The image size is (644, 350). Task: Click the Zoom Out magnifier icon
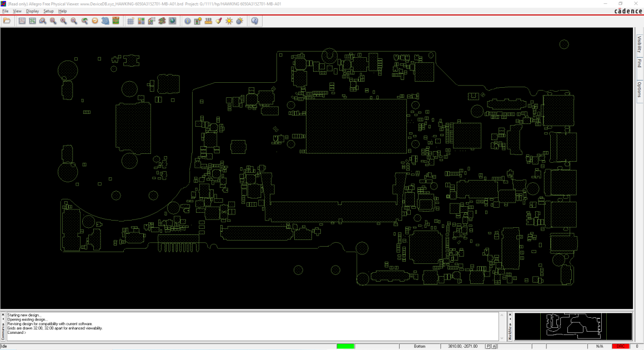[x=74, y=21]
